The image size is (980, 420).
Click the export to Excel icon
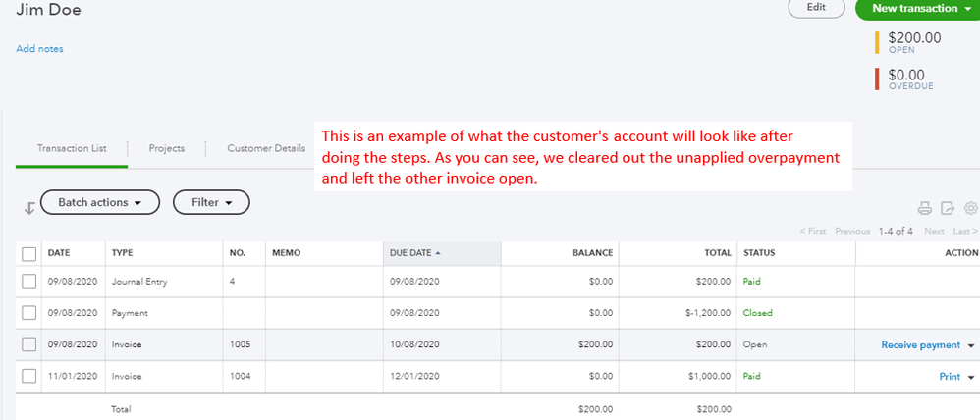tap(948, 208)
